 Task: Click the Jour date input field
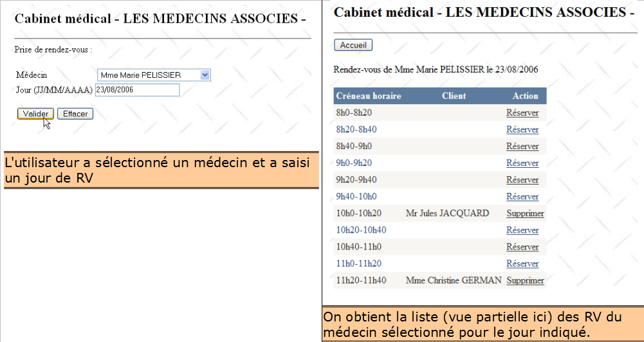coord(137,90)
